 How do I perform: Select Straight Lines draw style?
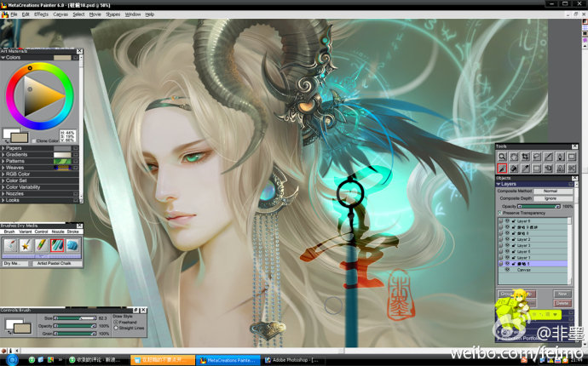pos(116,328)
